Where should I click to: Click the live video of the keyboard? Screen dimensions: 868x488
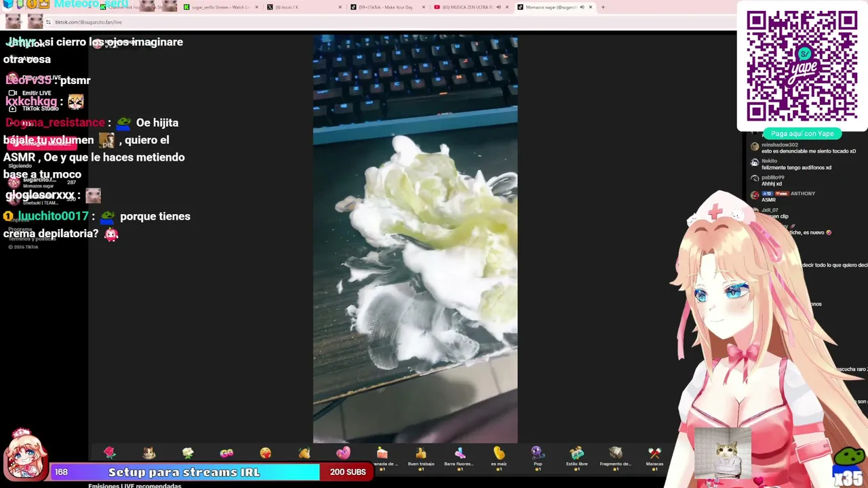click(415, 239)
